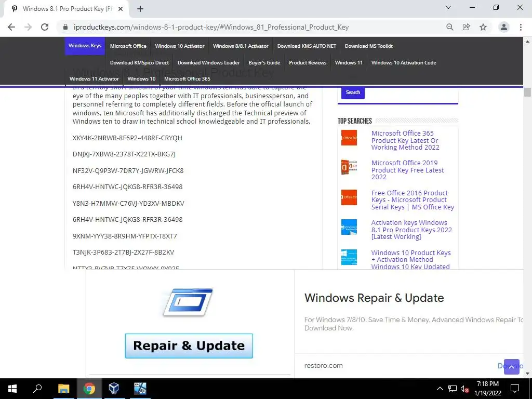Share this page icon
The width and height of the screenshot is (532, 399).
(x=466, y=27)
